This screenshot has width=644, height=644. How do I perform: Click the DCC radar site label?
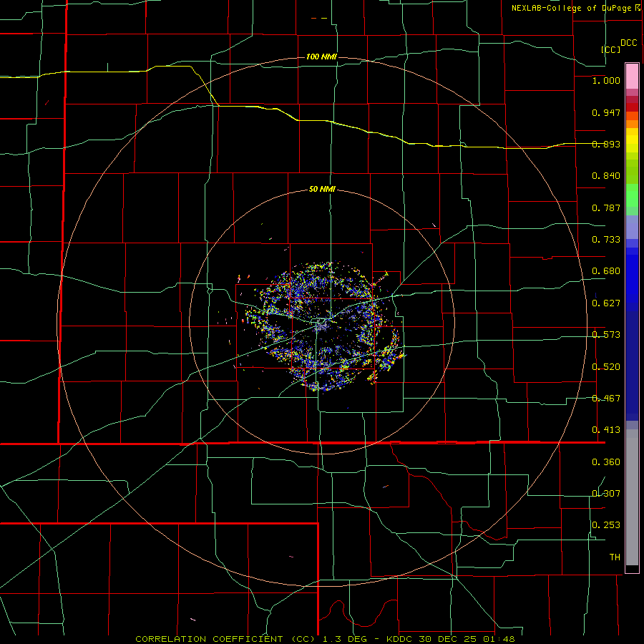628,43
